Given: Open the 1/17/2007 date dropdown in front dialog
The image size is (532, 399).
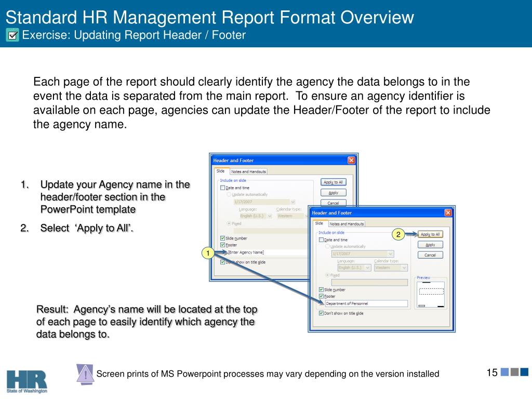Looking at the screenshot, I should 391,254.
